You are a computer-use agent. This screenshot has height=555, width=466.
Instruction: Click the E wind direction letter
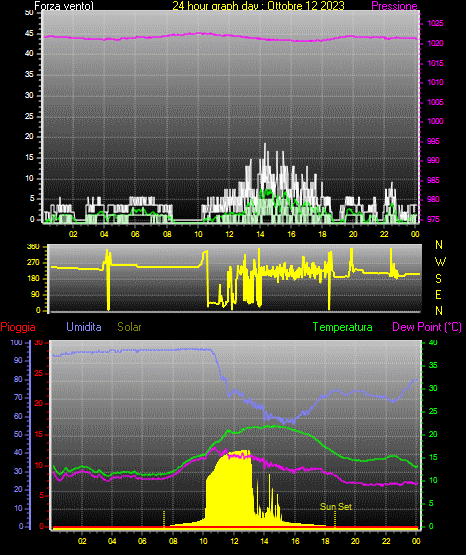pos(438,294)
